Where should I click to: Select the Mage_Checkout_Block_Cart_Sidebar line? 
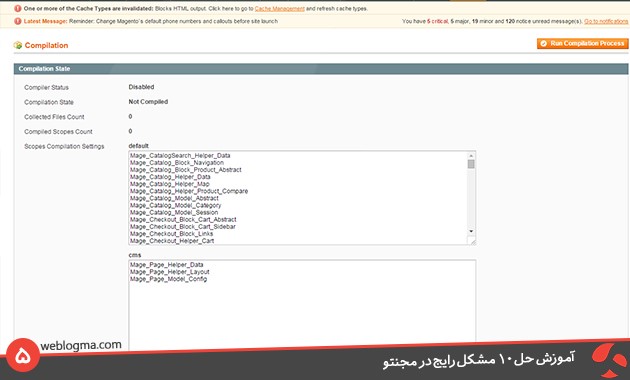(x=183, y=227)
